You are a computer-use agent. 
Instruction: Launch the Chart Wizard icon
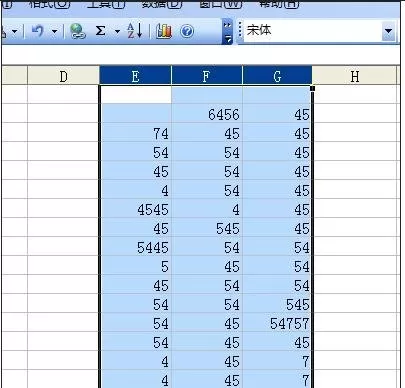click(x=164, y=31)
